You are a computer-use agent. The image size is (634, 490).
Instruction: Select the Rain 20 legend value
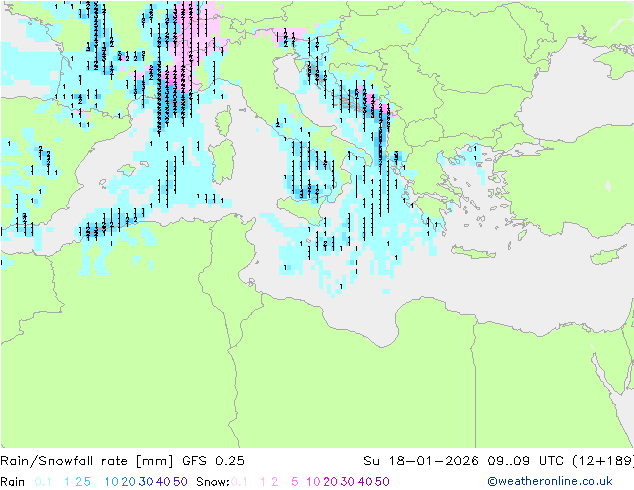(x=129, y=482)
